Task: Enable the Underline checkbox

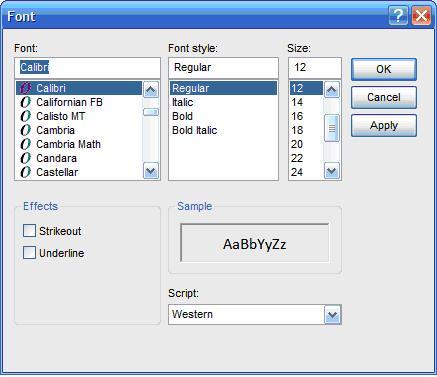Action: point(29,253)
